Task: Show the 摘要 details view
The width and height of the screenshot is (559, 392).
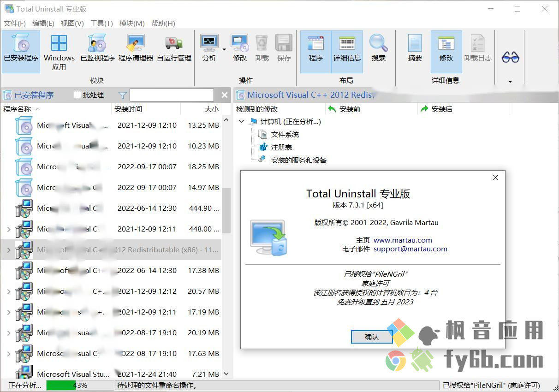Action: point(415,48)
